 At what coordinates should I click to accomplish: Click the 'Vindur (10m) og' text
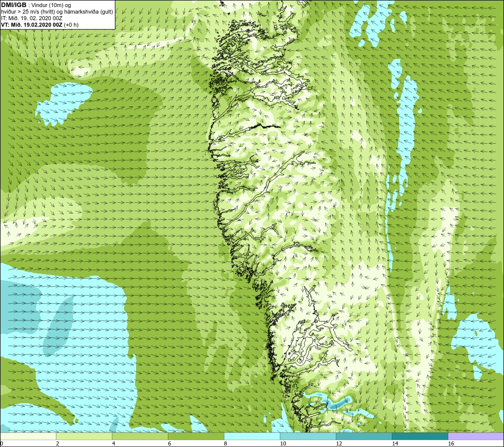(51, 5)
